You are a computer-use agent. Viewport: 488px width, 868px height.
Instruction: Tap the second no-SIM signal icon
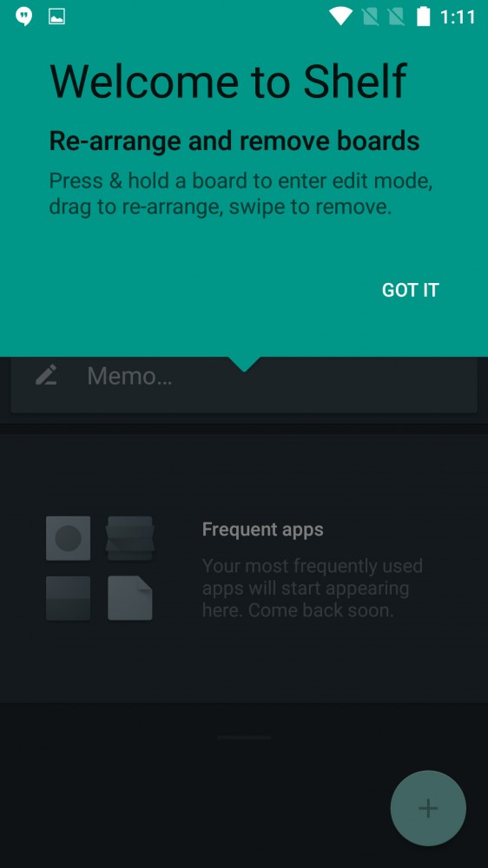click(396, 16)
